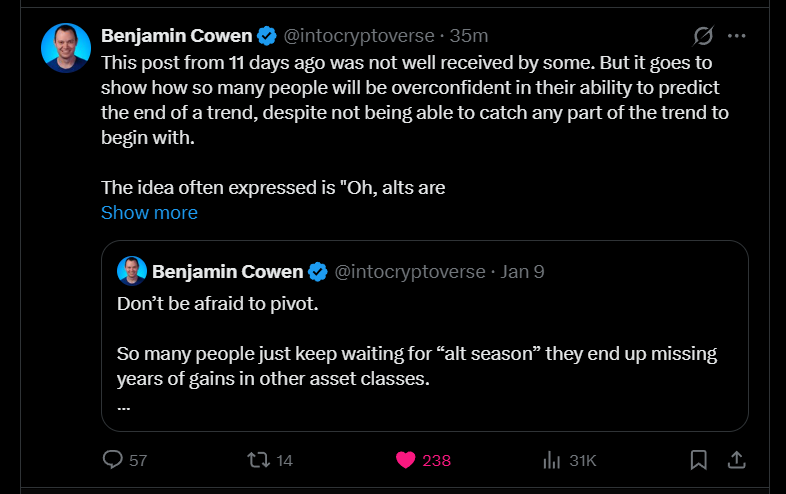This screenshot has height=494, width=786.
Task: Click the @intocryptoverse handle in quoted post
Action: point(409,271)
